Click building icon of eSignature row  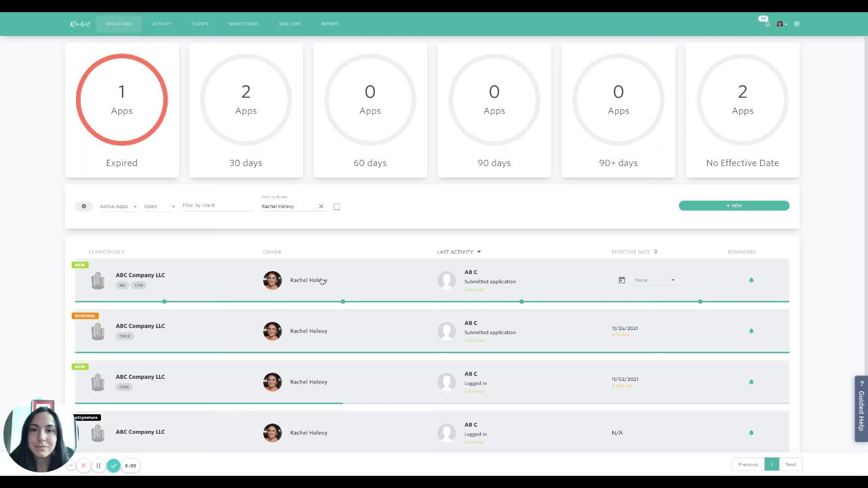[98, 433]
